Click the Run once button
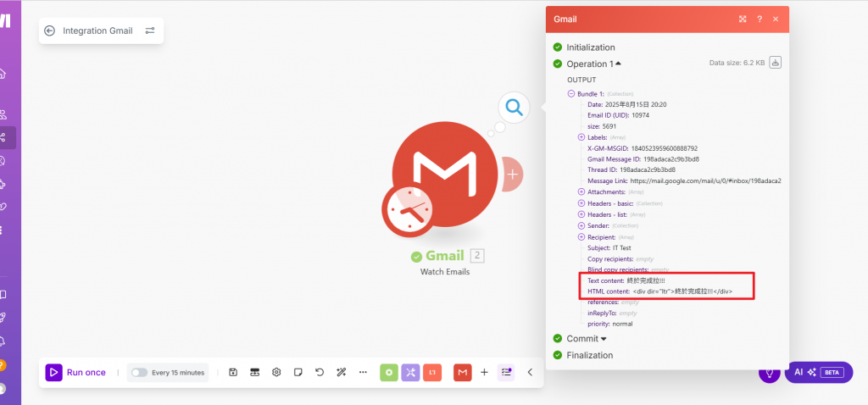 [x=75, y=372]
